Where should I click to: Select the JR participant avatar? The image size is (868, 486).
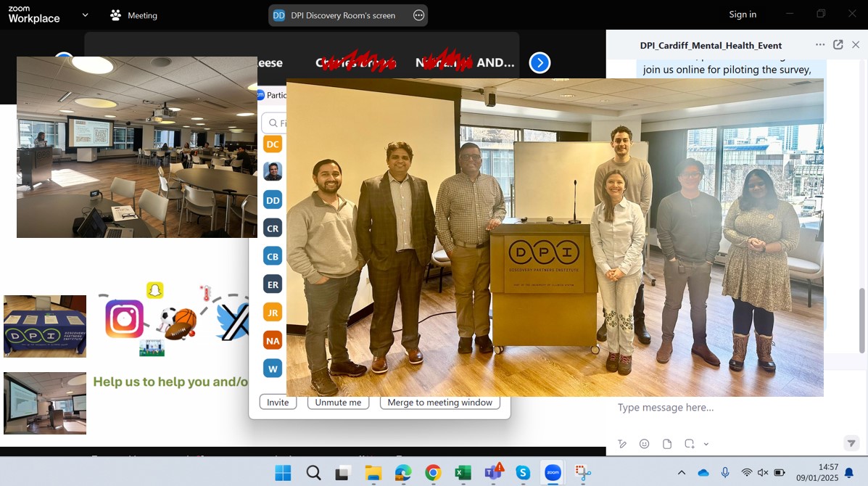point(273,313)
